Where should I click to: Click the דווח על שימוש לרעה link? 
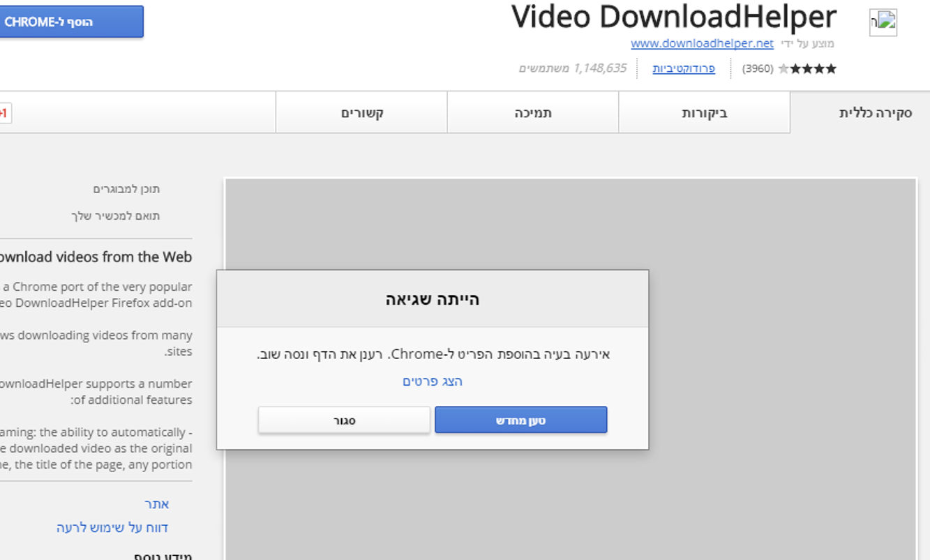(x=112, y=527)
